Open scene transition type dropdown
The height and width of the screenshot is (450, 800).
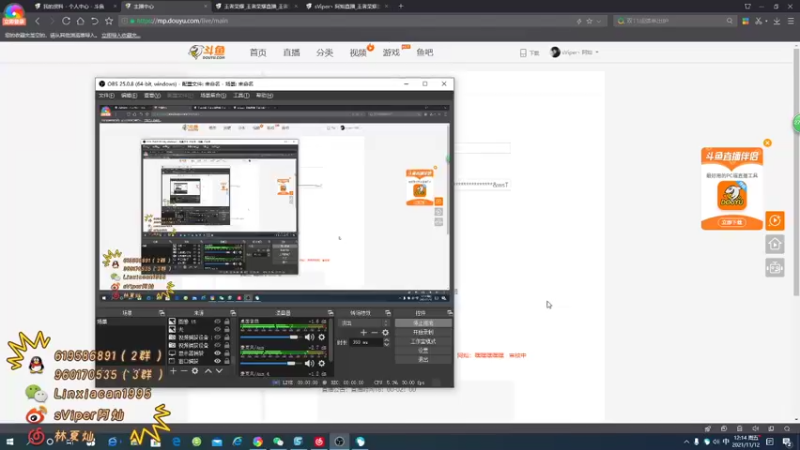tap(365, 323)
